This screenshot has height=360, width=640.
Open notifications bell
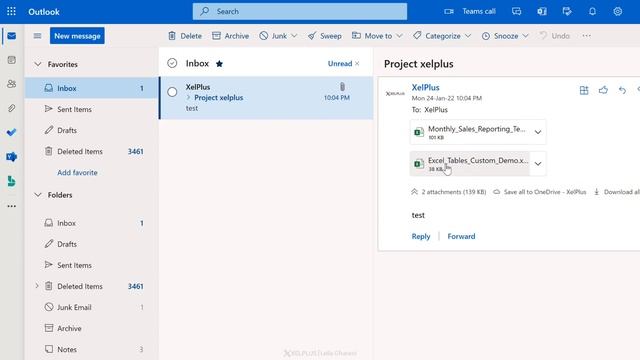click(x=592, y=11)
